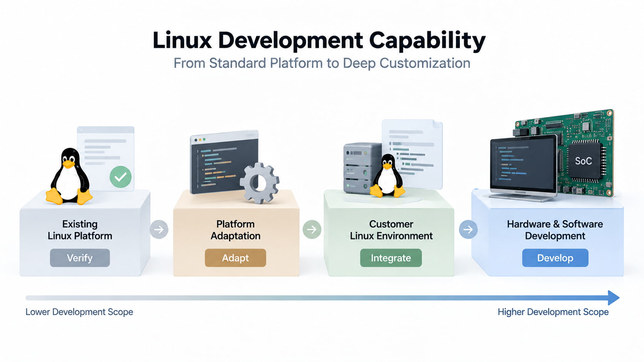Click the laptop showing code
The image size is (644, 362).
pos(523,167)
